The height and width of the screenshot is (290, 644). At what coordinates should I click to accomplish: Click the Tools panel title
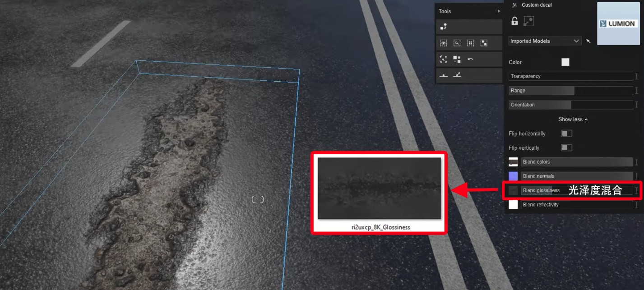pyautogui.click(x=445, y=11)
